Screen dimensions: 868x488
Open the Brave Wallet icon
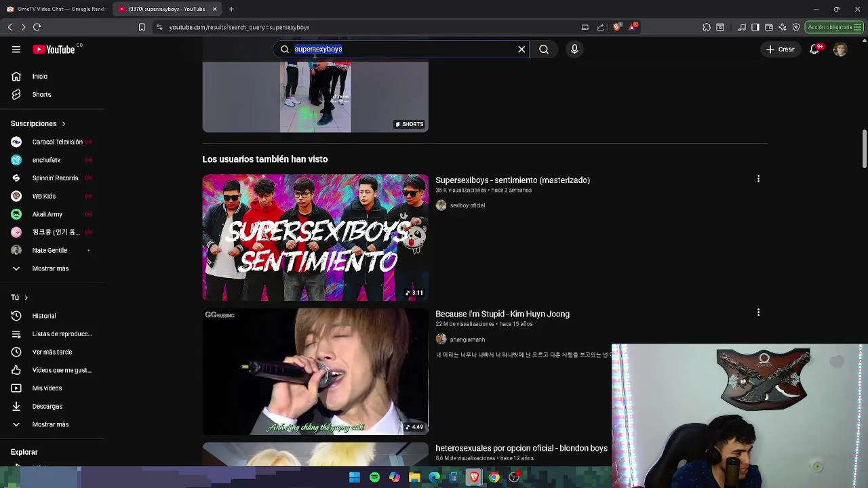[769, 27]
